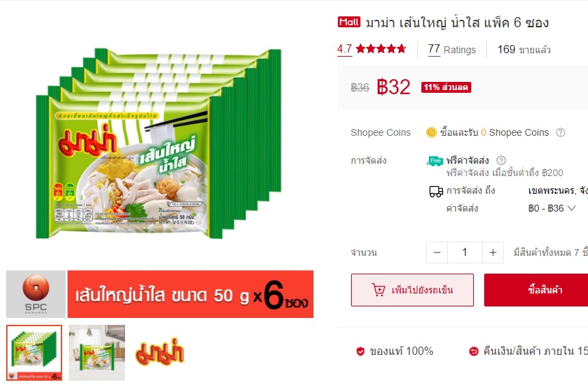Viewport: 588px width, 391px height.
Task: Click the gold Shopee coin icon
Action: [x=431, y=132]
